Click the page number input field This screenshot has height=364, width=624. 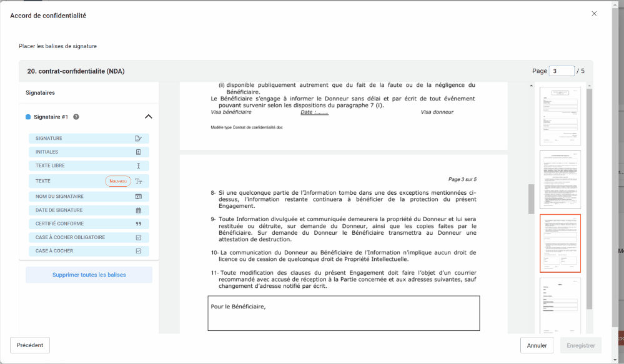[561, 71]
